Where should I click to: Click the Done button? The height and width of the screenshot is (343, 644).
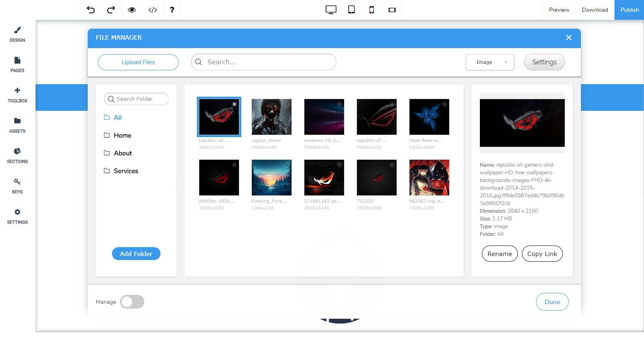click(552, 302)
